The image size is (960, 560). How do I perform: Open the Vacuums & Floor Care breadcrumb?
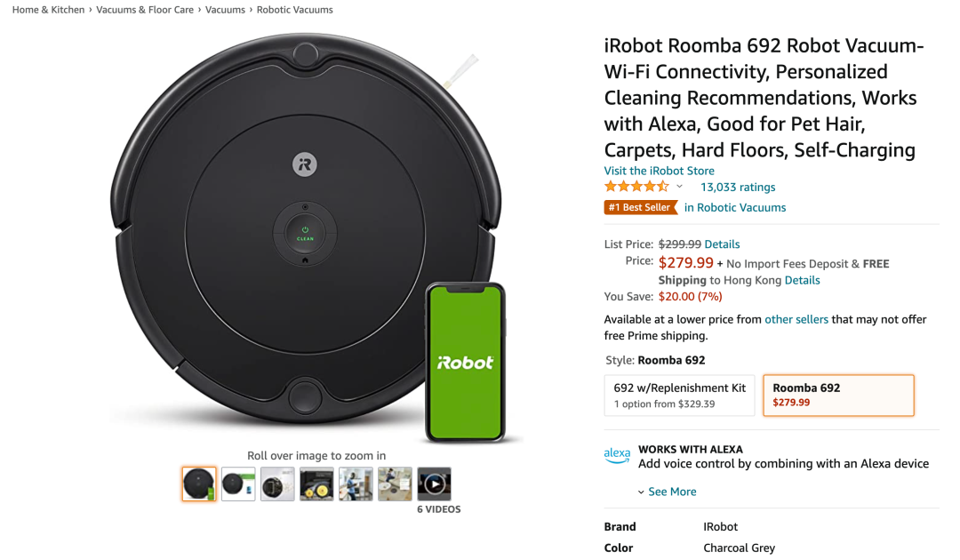click(x=145, y=10)
